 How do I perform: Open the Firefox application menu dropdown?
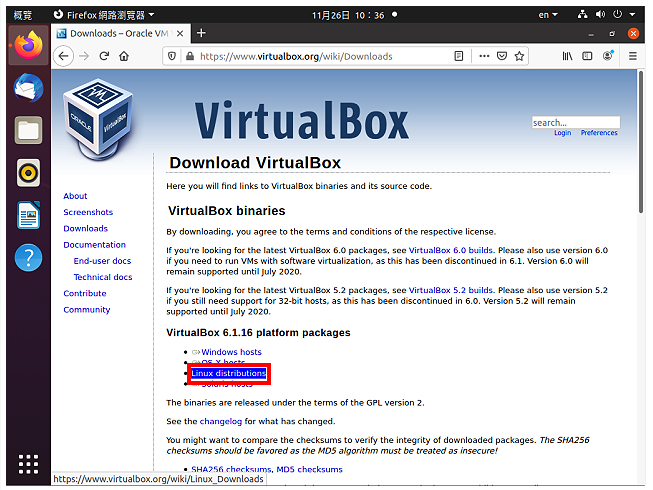[104, 15]
